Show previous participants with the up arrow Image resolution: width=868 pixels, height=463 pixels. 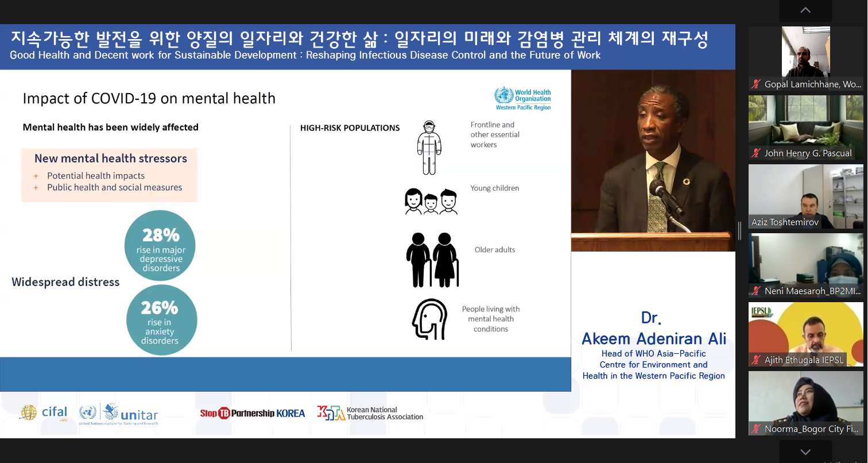tap(805, 10)
